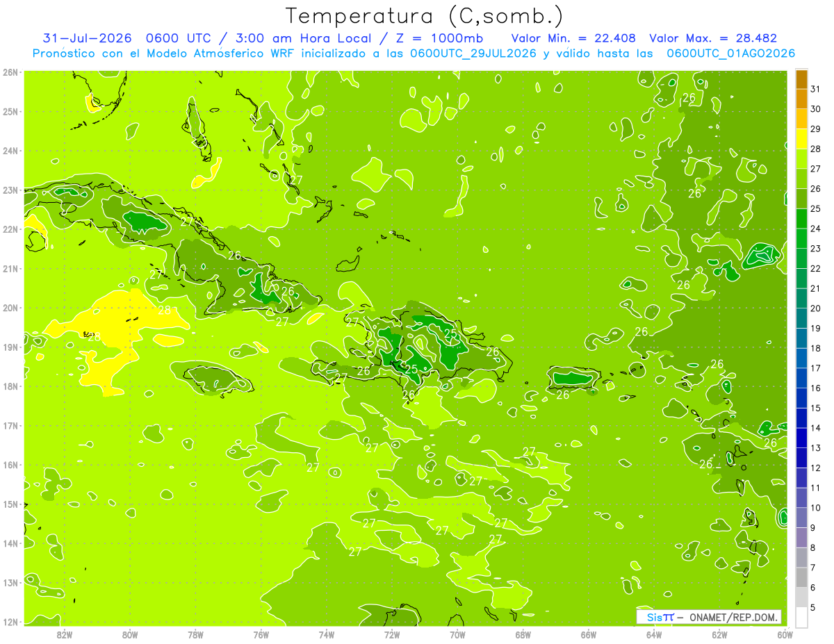
Task: Click the color scale label '29'
Action: point(816,129)
